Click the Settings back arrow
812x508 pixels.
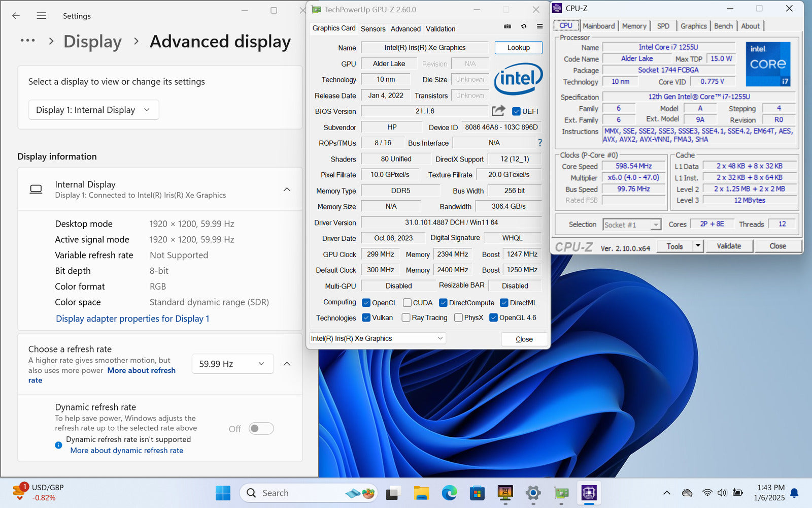click(x=16, y=16)
